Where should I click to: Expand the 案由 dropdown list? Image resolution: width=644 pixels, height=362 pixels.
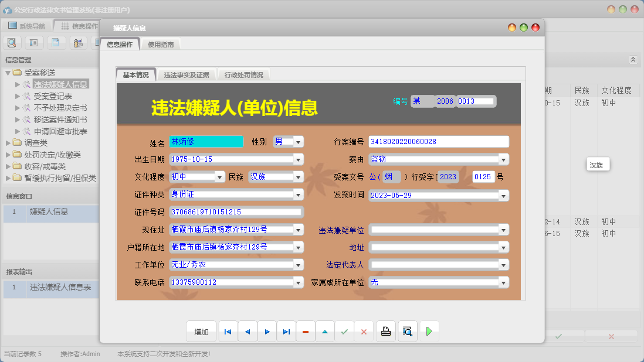point(503,159)
